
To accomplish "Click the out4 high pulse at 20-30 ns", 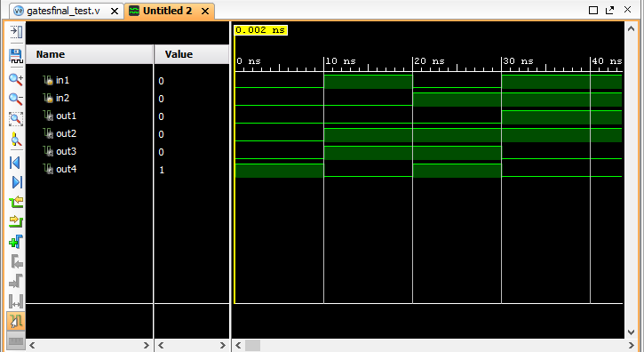I will coord(457,171).
